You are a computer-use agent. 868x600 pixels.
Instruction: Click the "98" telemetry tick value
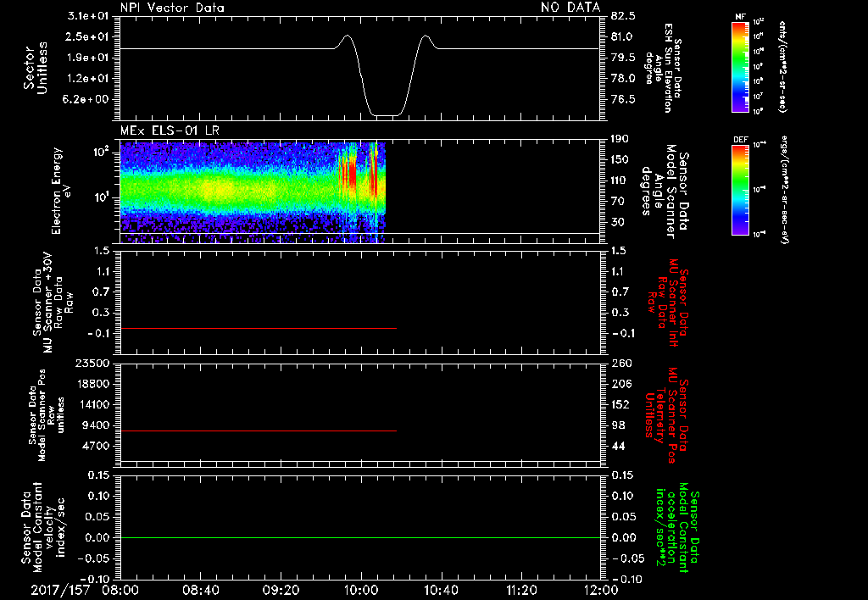click(x=620, y=425)
